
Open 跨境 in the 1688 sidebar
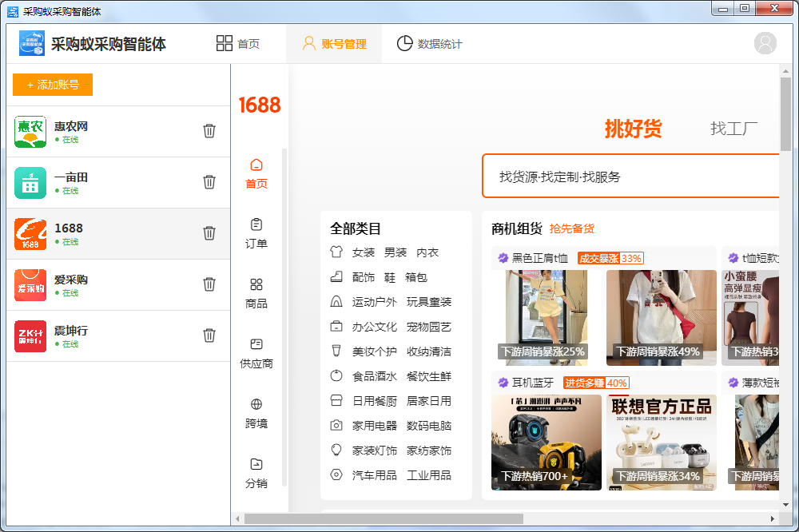tap(256, 414)
